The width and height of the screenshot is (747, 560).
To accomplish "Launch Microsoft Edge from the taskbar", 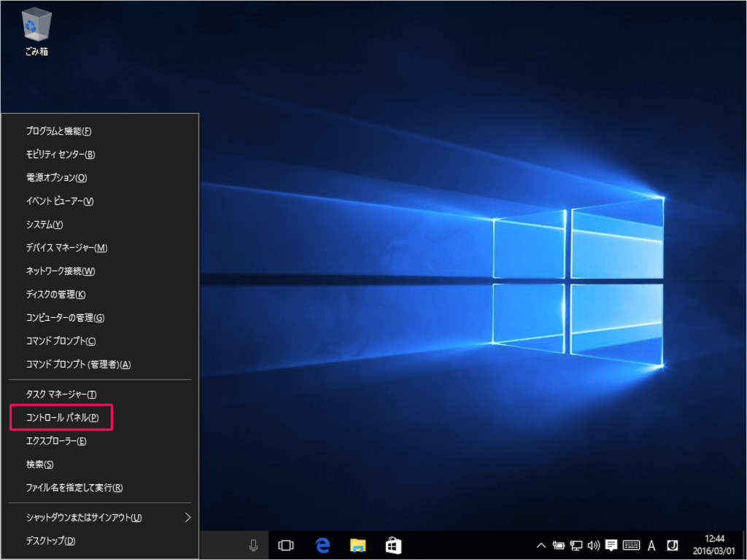I will pos(322,545).
